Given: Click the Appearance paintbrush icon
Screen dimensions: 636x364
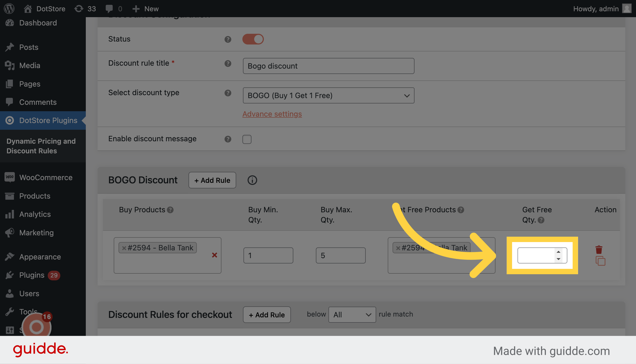Looking at the screenshot, I should pos(10,257).
